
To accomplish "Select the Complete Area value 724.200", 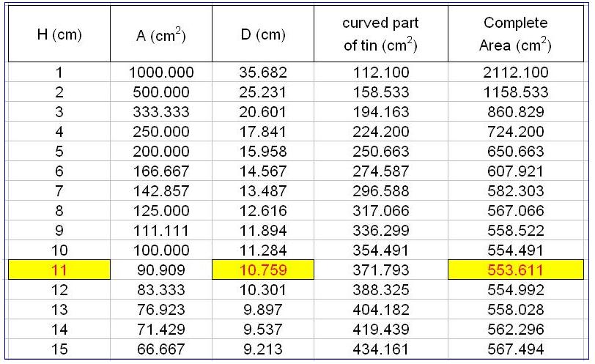I will [515, 132].
